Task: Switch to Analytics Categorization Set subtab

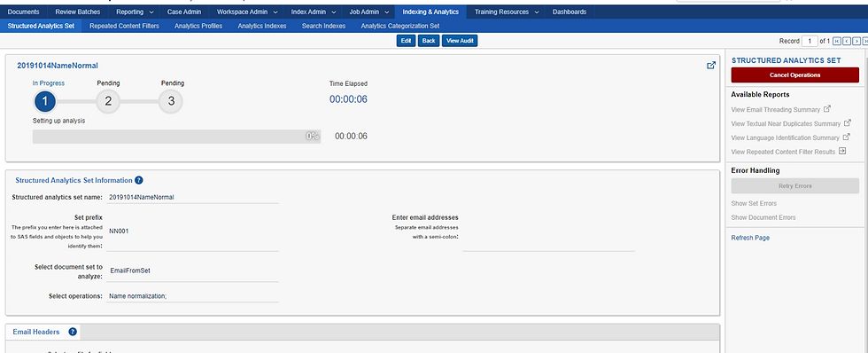Action: point(399,26)
